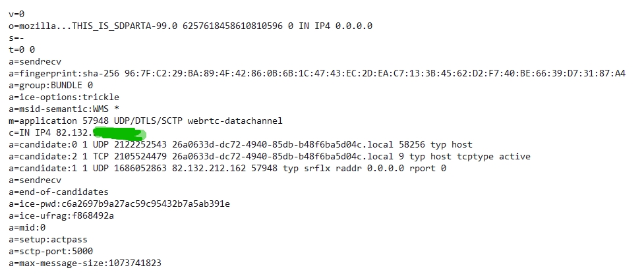Click the v=0 version line
644x274 pixels.
[x=16, y=14]
